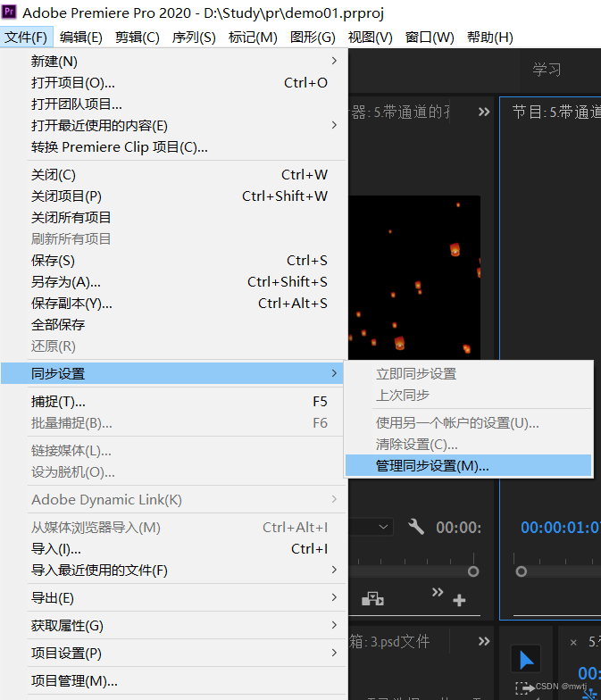Click program monitor zoom bar left handle

pos(522,571)
